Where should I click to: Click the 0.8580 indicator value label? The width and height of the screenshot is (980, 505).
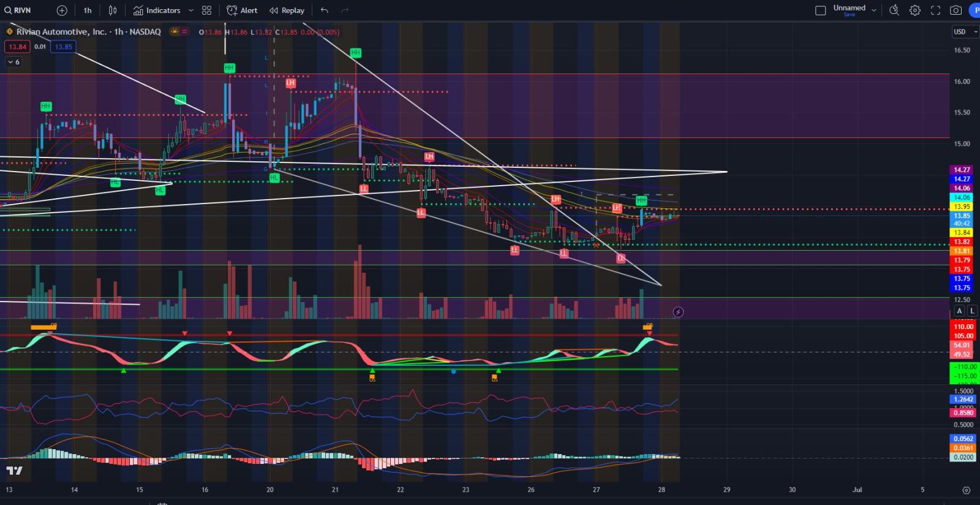tap(963, 413)
